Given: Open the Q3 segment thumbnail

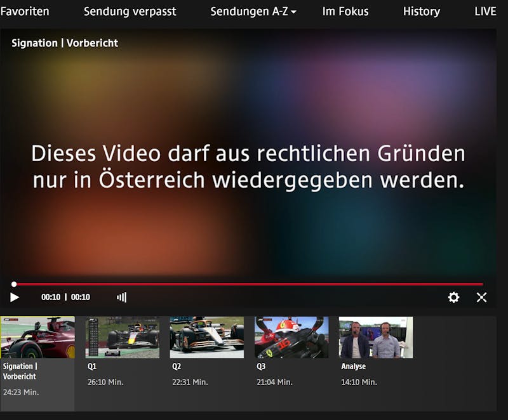Looking at the screenshot, I should point(291,337).
